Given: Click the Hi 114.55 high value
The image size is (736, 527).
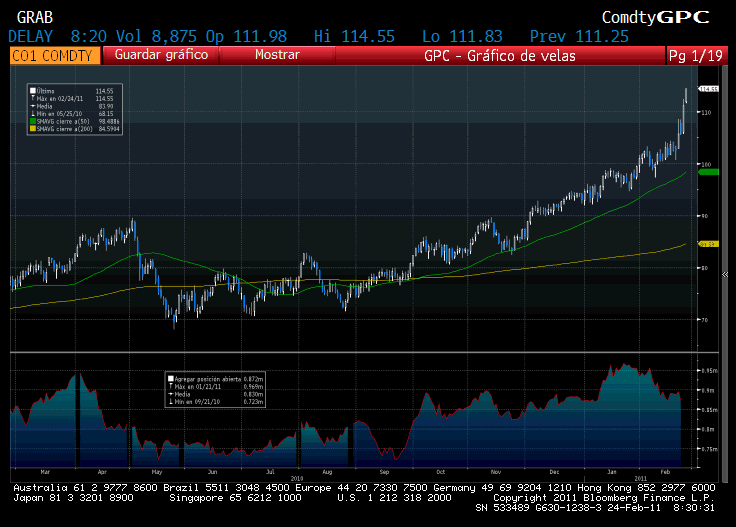Looking at the screenshot, I should (354, 37).
